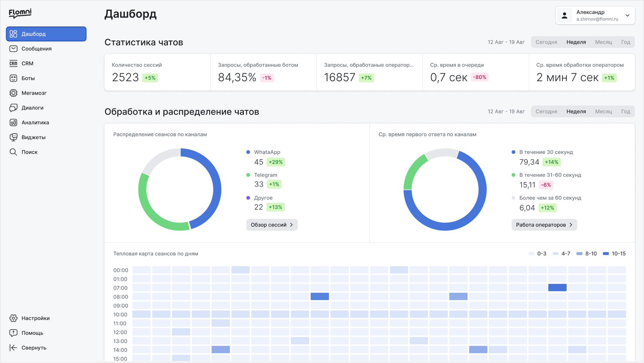
Task: Switch chat statistics to Сегодня
Action: pyautogui.click(x=546, y=42)
